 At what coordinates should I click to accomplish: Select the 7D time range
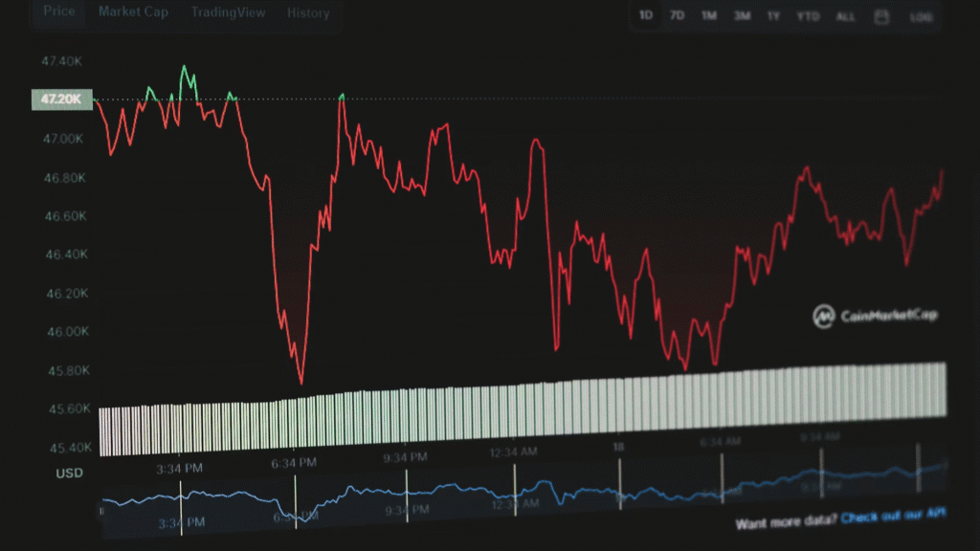(677, 15)
